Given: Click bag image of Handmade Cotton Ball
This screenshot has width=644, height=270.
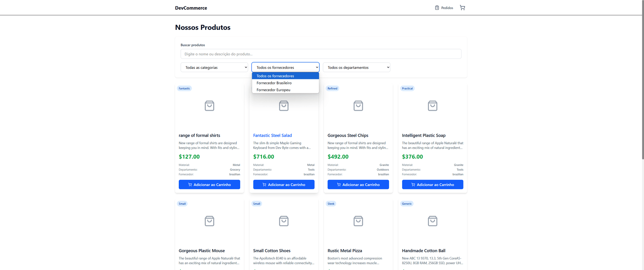Looking at the screenshot, I should point(433,221).
